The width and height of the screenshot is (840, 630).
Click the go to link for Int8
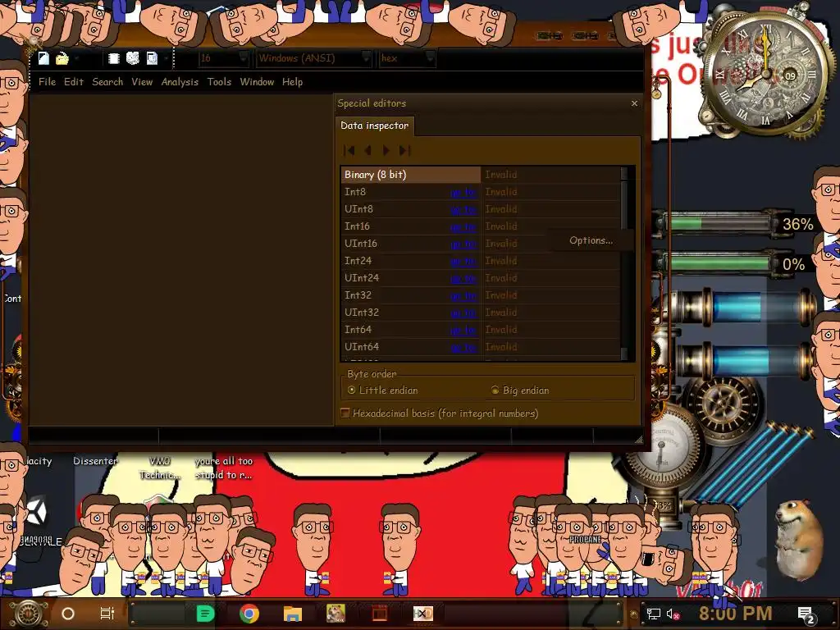(463, 192)
